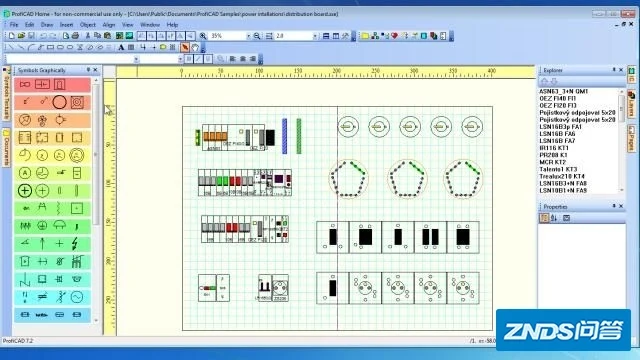Click the alphabetical sort icon in Properties
640x360 pixels.
[x=554, y=218]
